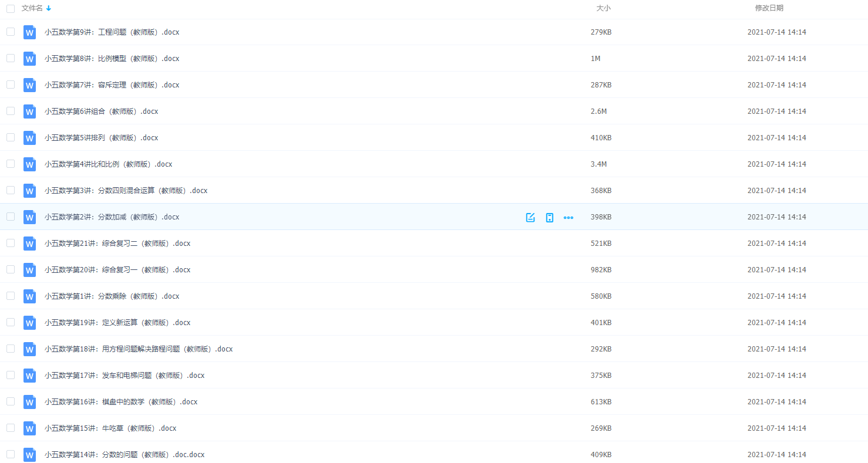
Task: Click the edit pencil icon on the hovered row
Action: coord(530,218)
